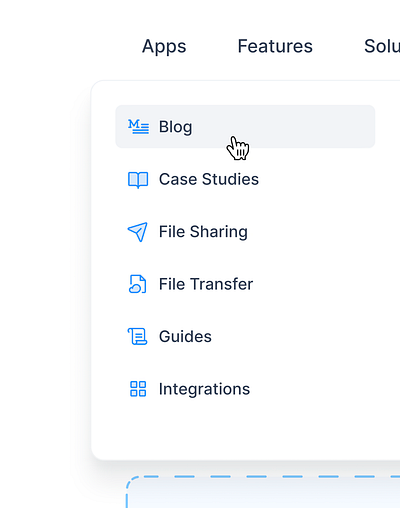This screenshot has width=400, height=508.
Task: Open the Apps navigation menu
Action: point(164,46)
